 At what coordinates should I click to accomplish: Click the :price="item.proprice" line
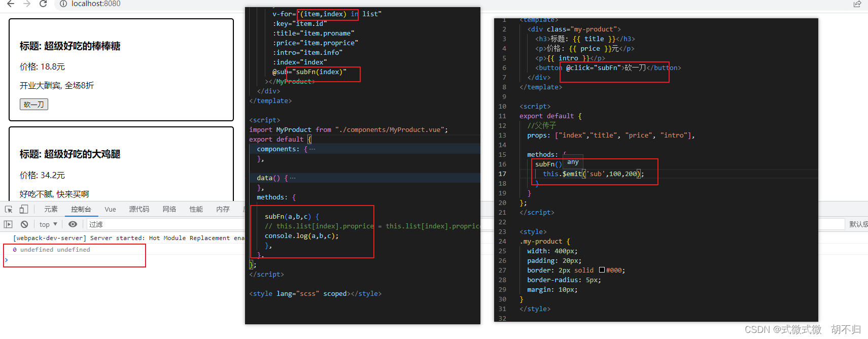pyautogui.click(x=315, y=43)
